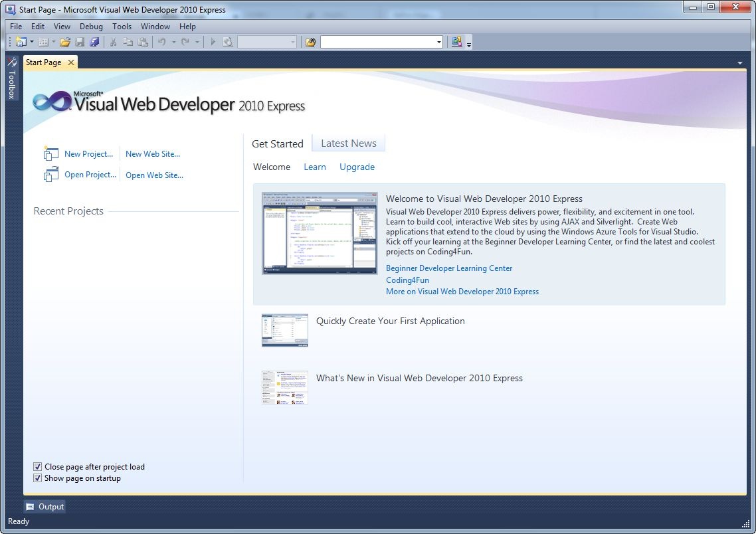Viewport: 756px width, 534px height.
Task: Click the Start Debugging play icon
Action: click(213, 42)
